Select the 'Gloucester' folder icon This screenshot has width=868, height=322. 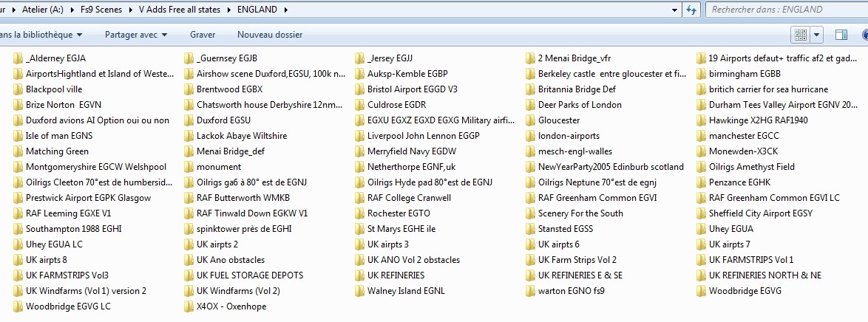[530, 120]
